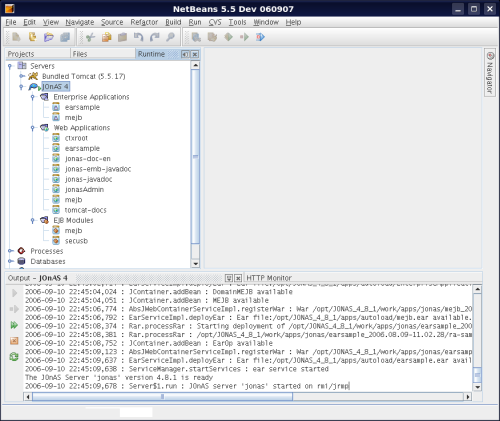Select the JOnAS 4 server node
500x421 pixels.
[55, 87]
